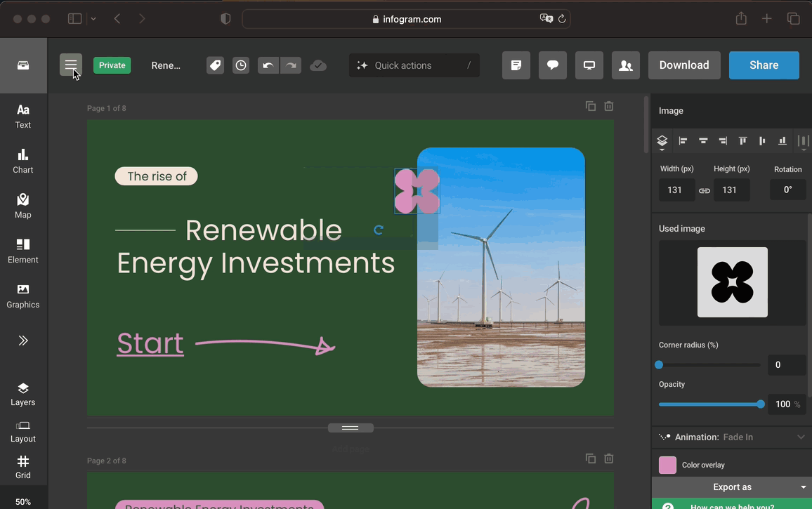Align selection to bottom edge
The width and height of the screenshot is (812, 509).
(782, 141)
